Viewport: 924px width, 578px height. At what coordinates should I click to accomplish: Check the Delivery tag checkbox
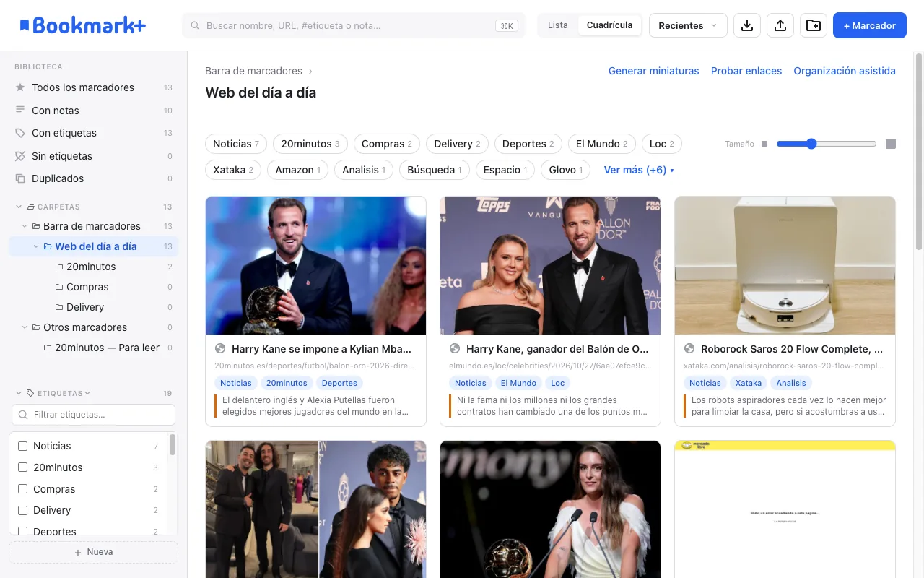coord(22,510)
